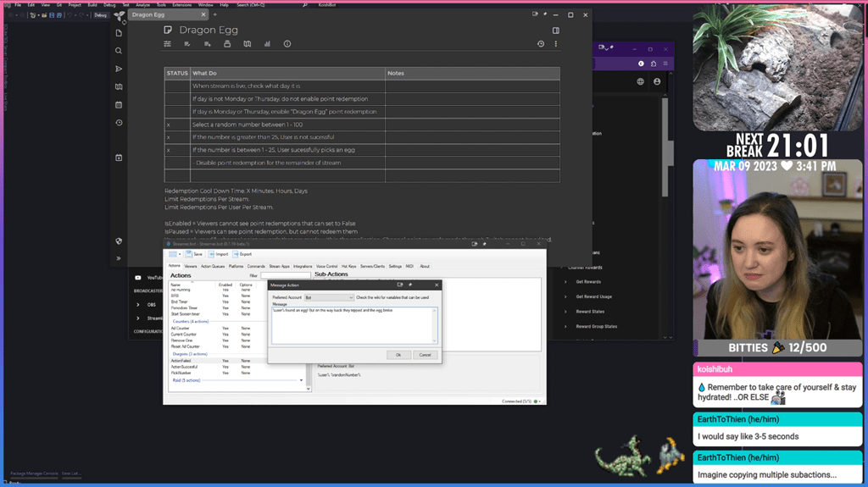The height and width of the screenshot is (487, 868).
Task: Click Ok in Message Action dialog
Action: click(398, 355)
